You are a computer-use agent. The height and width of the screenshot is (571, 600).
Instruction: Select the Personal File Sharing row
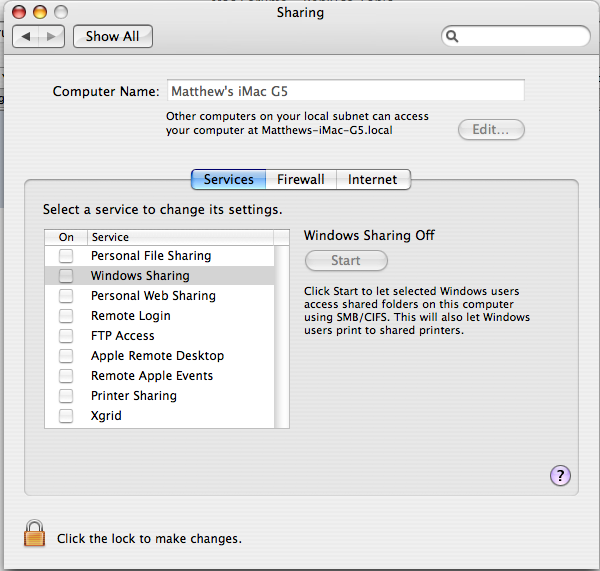[160, 256]
